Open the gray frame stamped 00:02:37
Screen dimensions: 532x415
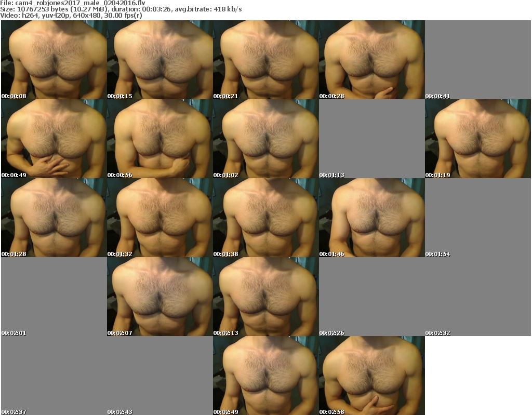(54, 376)
